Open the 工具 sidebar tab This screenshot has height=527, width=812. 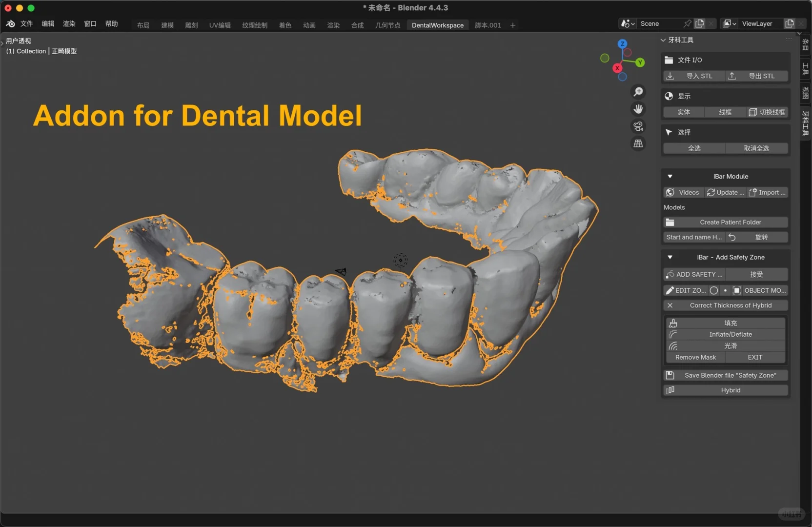click(x=806, y=68)
